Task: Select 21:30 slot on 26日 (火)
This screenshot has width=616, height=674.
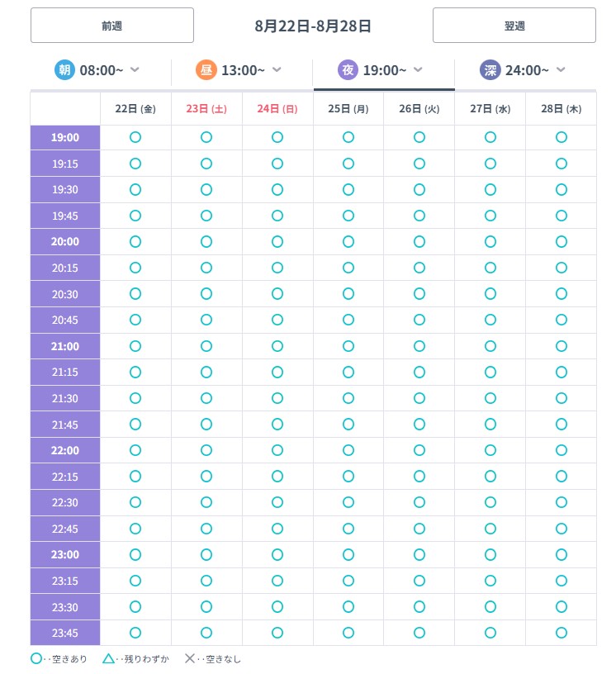Action: [x=419, y=398]
